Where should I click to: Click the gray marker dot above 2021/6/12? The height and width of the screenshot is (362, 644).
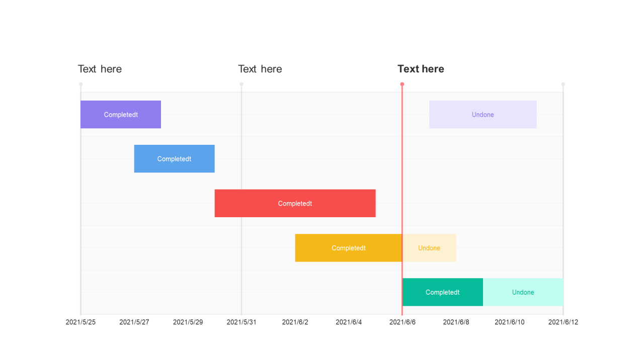[x=563, y=84]
